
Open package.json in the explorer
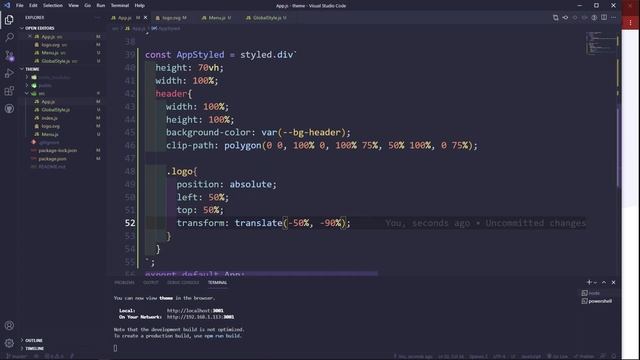[52, 159]
